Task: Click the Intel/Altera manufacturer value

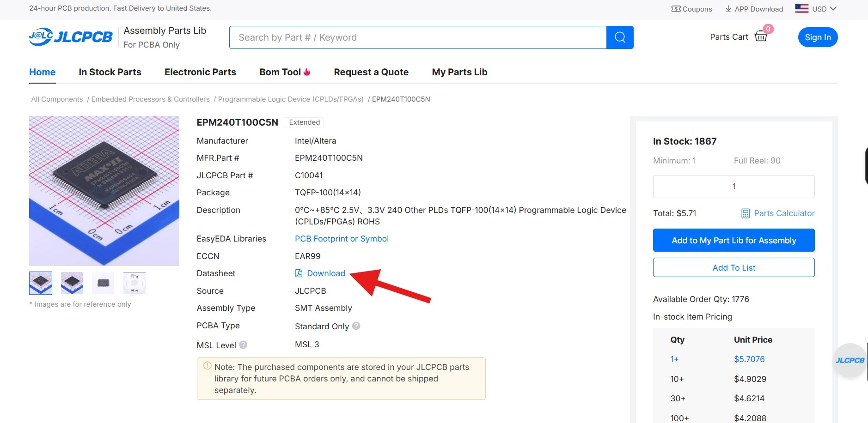Action: click(x=315, y=141)
